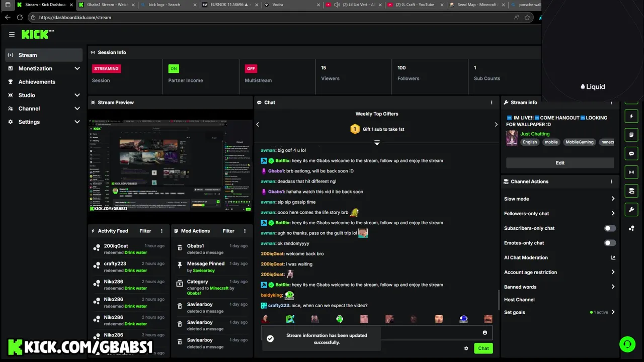Click the chat message input field
This screenshot has height=362, width=644.
tap(376, 332)
